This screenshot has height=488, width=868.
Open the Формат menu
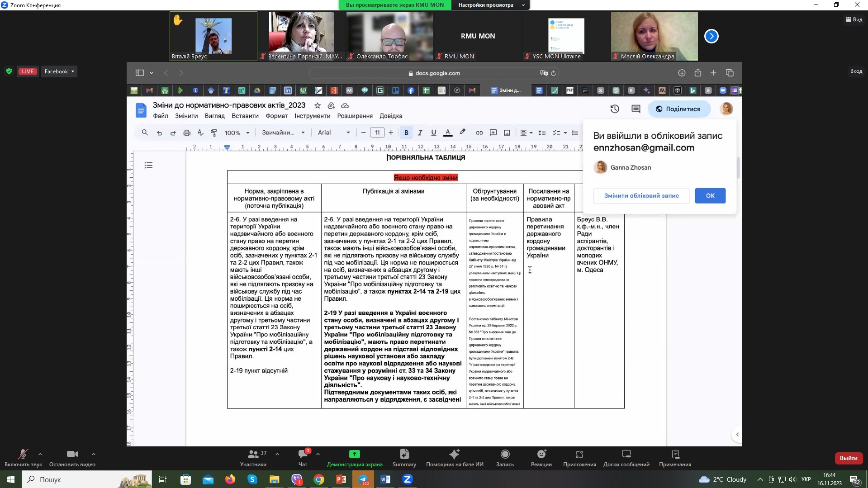[276, 116]
